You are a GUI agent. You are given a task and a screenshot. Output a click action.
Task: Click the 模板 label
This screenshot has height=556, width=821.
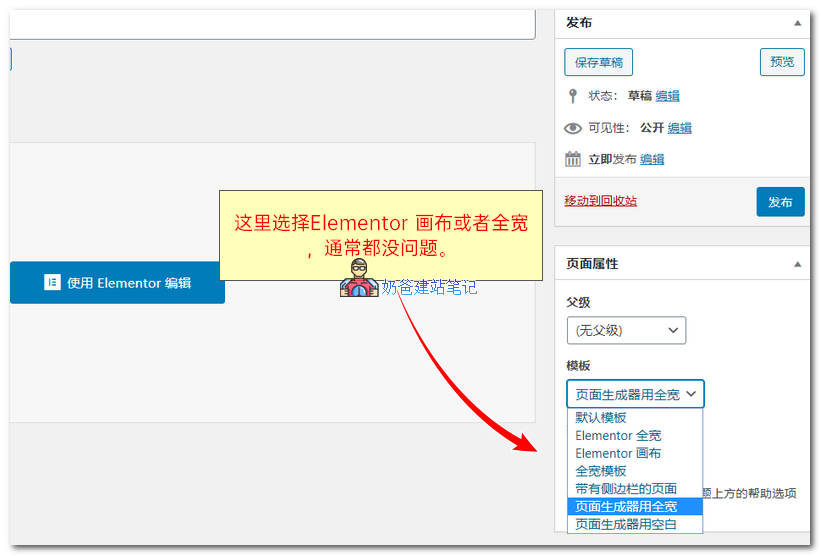pos(578,365)
